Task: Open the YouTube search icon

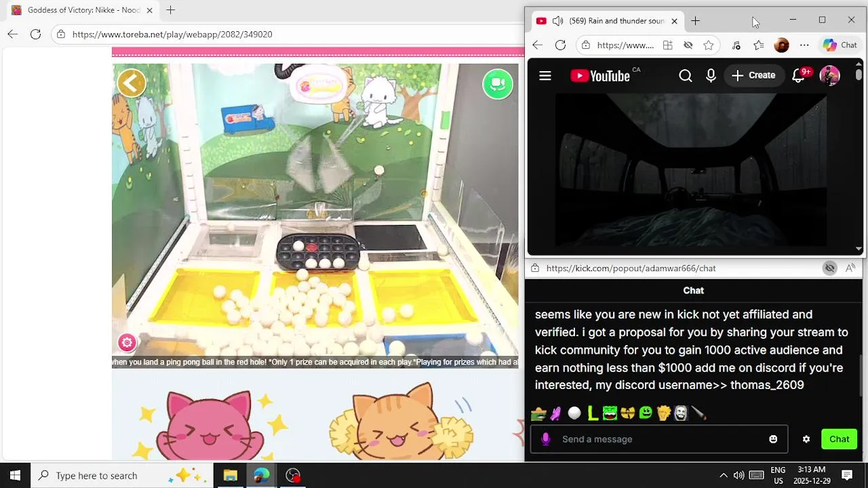Action: tap(686, 76)
